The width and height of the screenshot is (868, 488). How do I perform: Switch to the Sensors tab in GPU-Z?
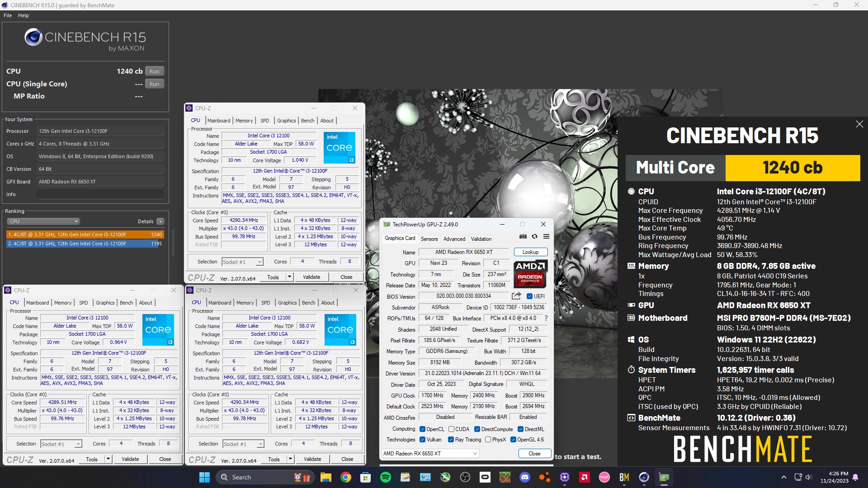[429, 239]
